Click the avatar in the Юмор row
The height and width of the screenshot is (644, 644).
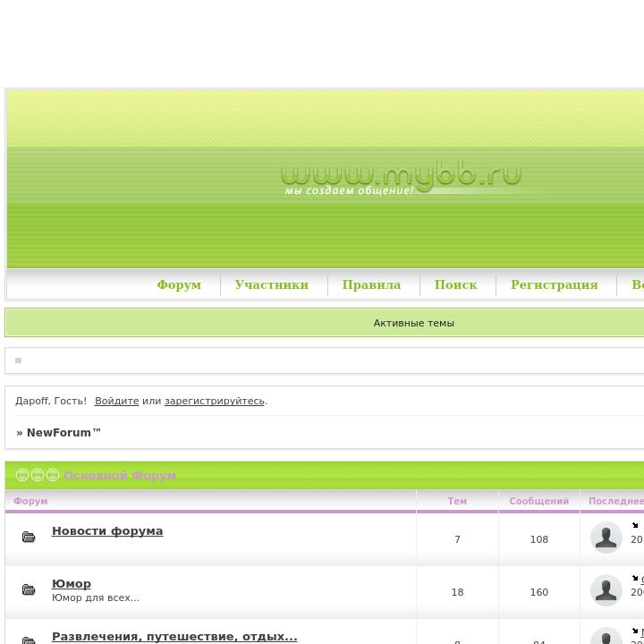click(606, 590)
